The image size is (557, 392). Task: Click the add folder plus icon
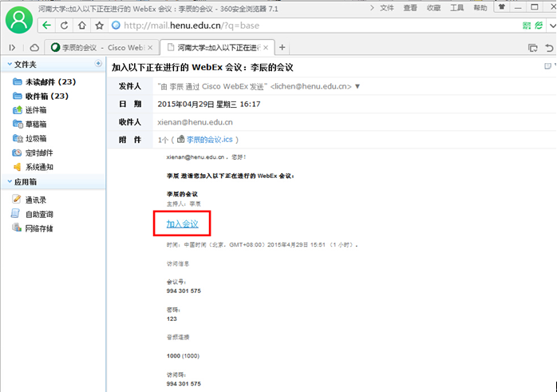click(x=98, y=63)
